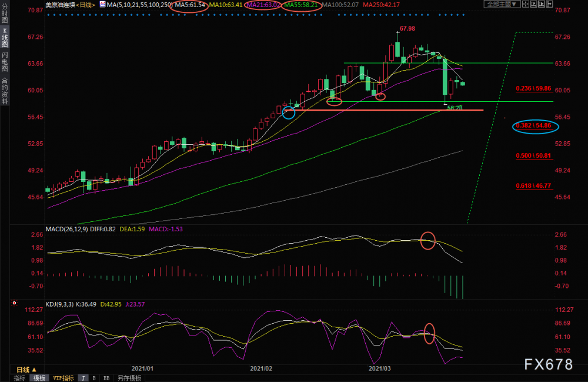Click the chart playback icon
The width and height of the screenshot is (588, 382).
click(542, 4)
